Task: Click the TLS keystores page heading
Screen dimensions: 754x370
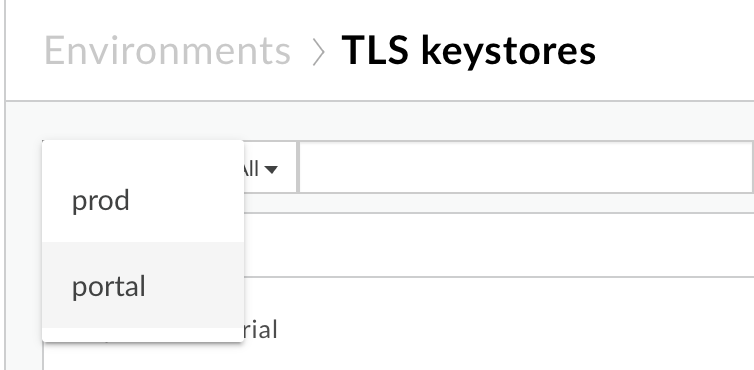Action: click(x=468, y=51)
